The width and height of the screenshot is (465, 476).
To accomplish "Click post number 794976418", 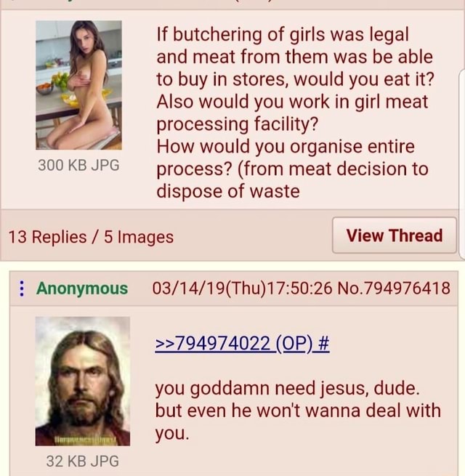I will (x=406, y=288).
